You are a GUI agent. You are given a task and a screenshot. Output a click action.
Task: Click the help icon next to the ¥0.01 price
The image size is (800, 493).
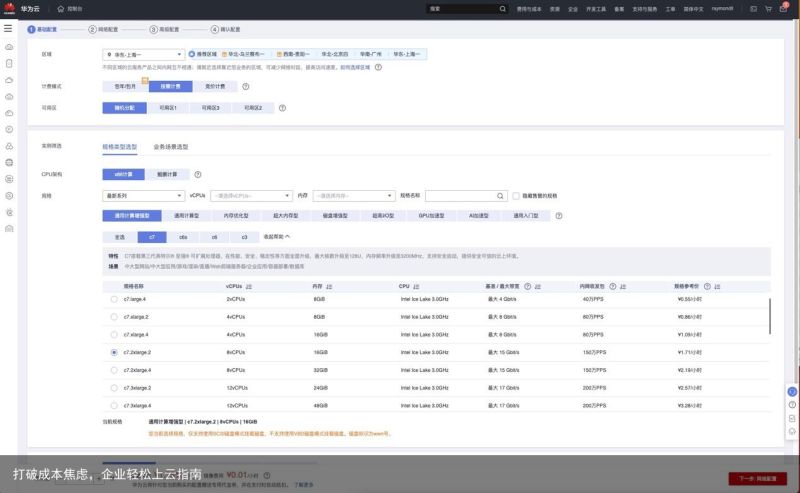(x=267, y=475)
